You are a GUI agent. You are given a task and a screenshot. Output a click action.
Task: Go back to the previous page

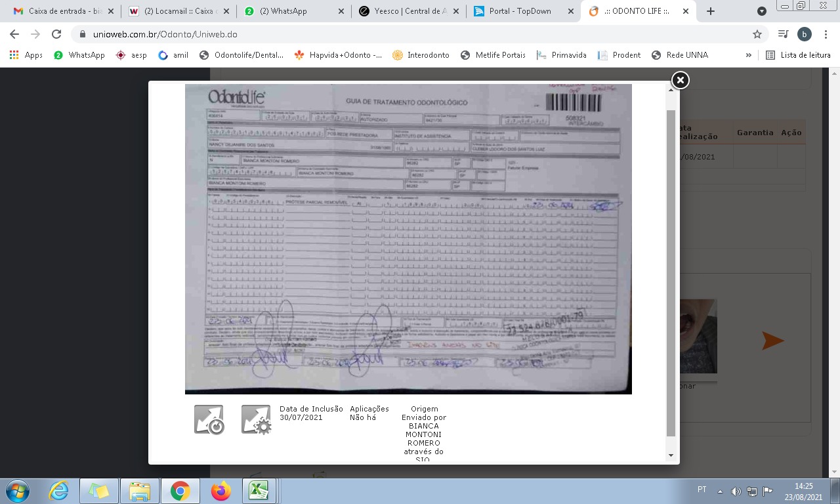click(x=14, y=34)
